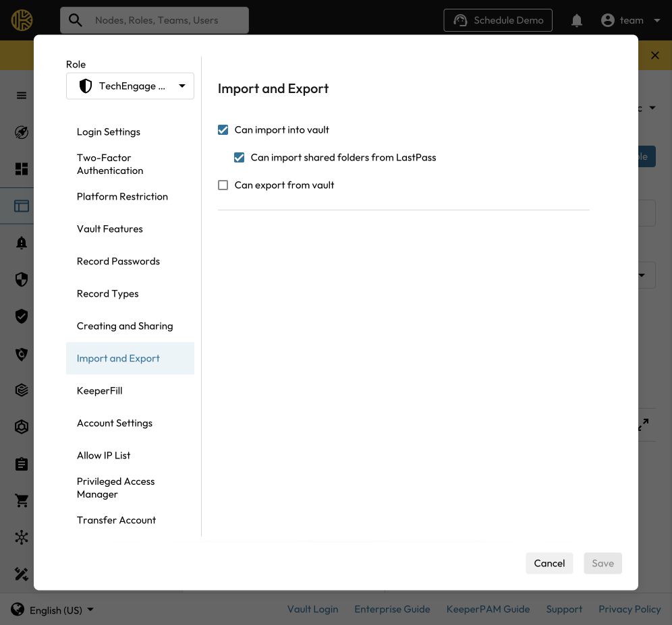
Task: Toggle the hamburger menu in sidebar
Action: tap(22, 96)
